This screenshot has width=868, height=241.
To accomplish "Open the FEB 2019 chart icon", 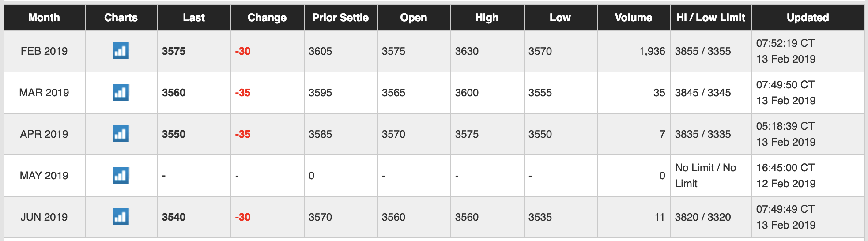I will [x=121, y=51].
